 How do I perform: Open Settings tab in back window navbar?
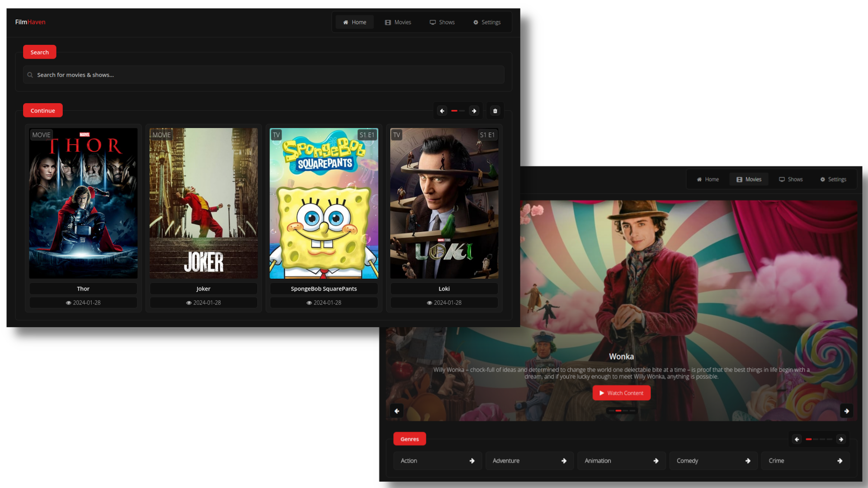(x=833, y=179)
